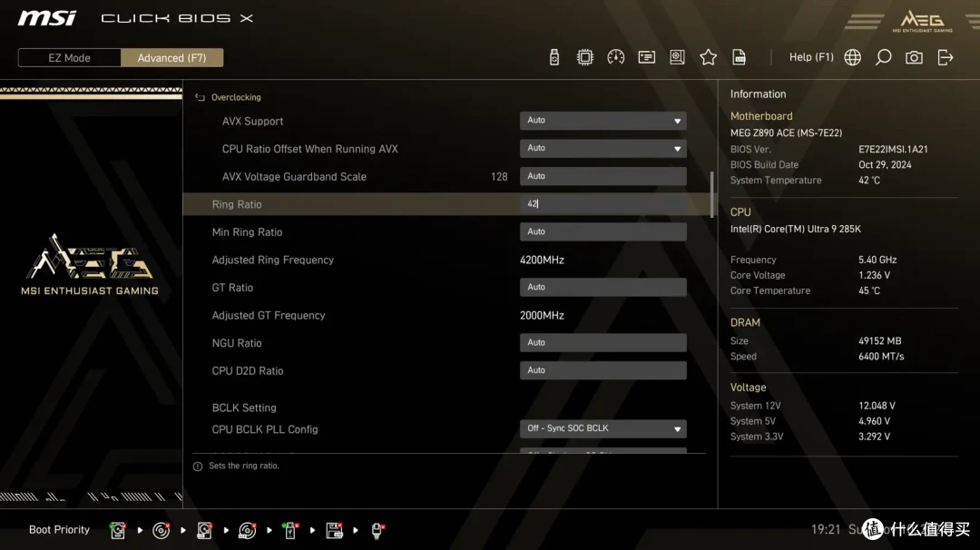Click the 2000MHz value
The height and width of the screenshot is (550, 980).
pos(542,316)
